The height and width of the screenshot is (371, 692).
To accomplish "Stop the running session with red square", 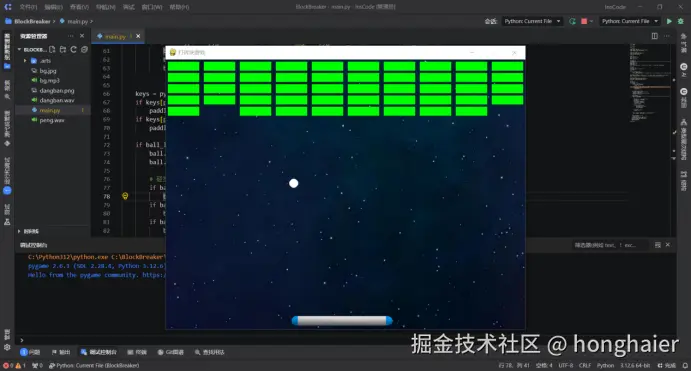I will point(584,21).
